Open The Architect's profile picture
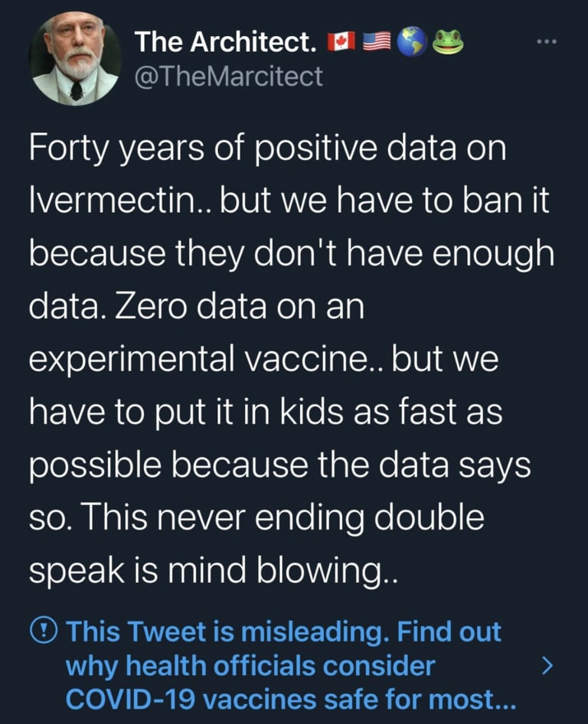The image size is (588, 724). point(76,60)
